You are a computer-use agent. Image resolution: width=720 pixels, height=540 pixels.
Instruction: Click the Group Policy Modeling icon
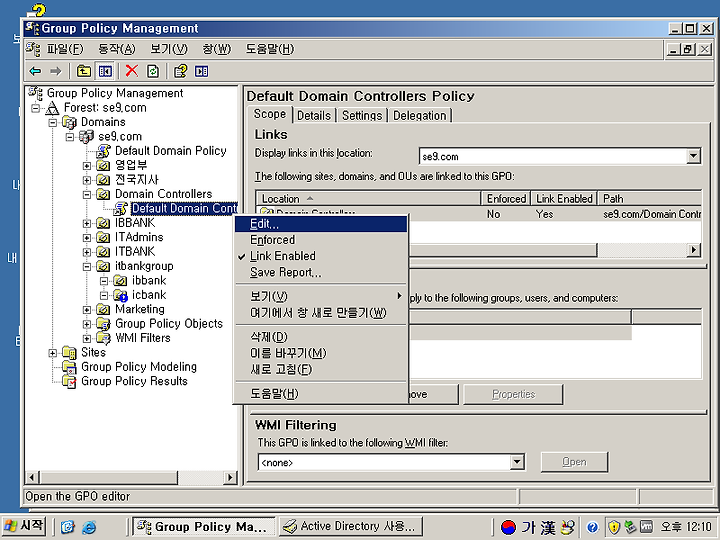coord(70,367)
